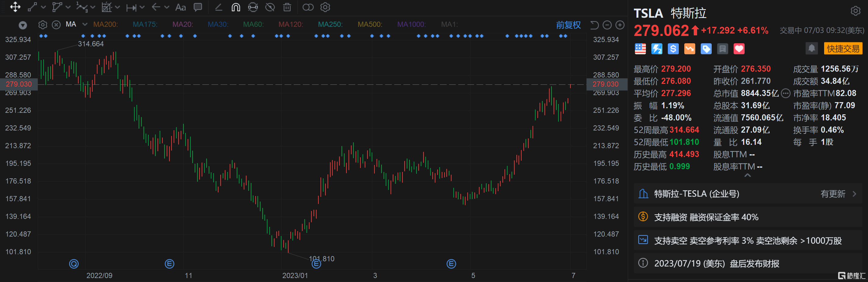The height and width of the screenshot is (282, 868).
Task: Open the ellipsis next to 总市值
Action: 785,93
